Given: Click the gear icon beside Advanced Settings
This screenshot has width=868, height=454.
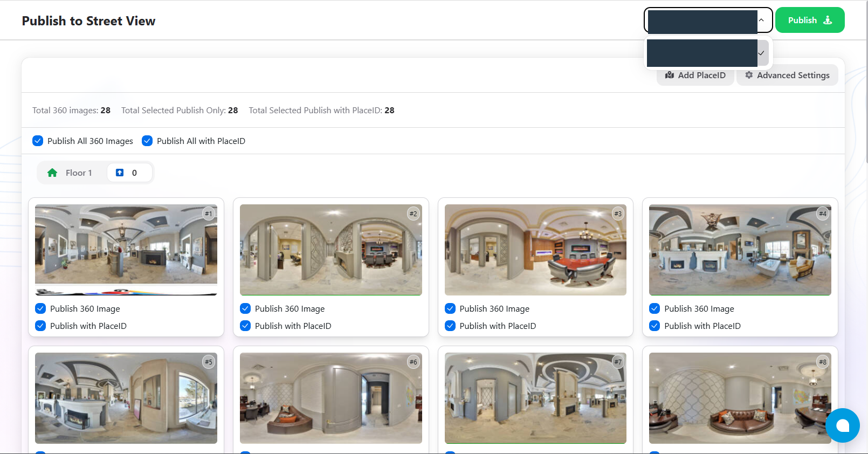Looking at the screenshot, I should tap(749, 75).
